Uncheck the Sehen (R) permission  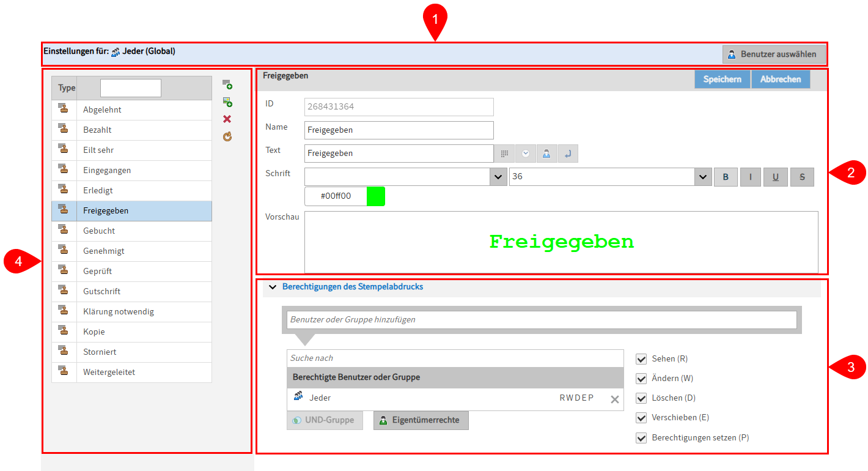[641, 359]
